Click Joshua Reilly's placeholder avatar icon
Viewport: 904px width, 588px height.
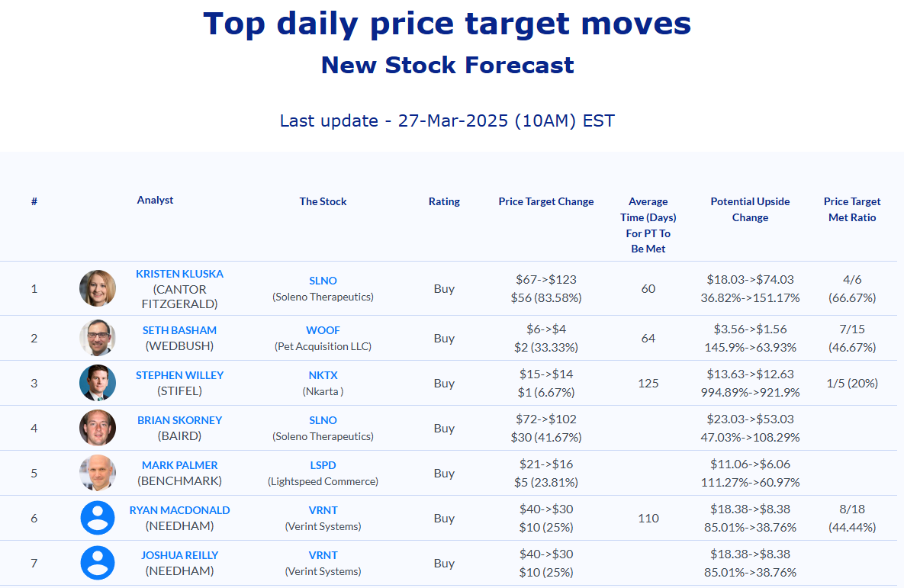(98, 563)
